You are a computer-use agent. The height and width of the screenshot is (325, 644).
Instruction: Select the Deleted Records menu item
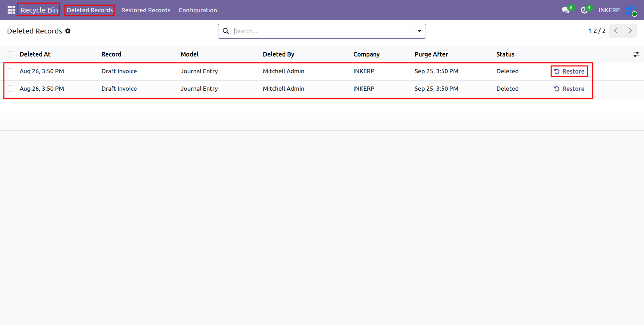[x=90, y=10]
